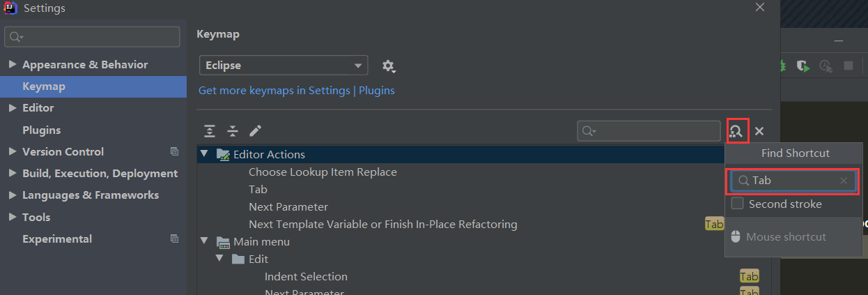This screenshot has width=868, height=295.
Task: Expand the Appearance & Behavior section
Action: click(13, 64)
